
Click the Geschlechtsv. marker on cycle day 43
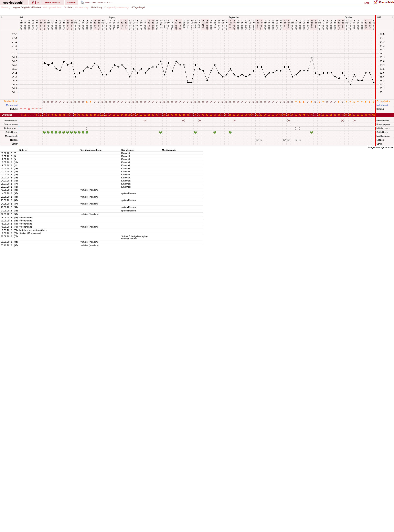pyautogui.click(x=184, y=121)
